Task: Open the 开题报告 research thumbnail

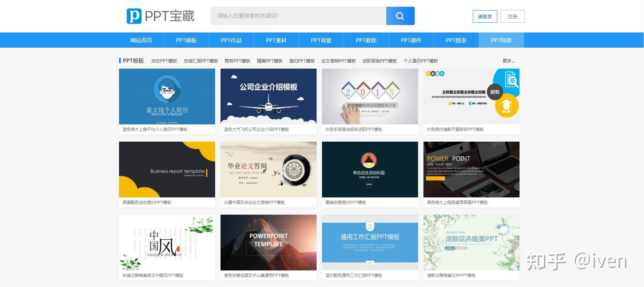Action: pos(471,96)
